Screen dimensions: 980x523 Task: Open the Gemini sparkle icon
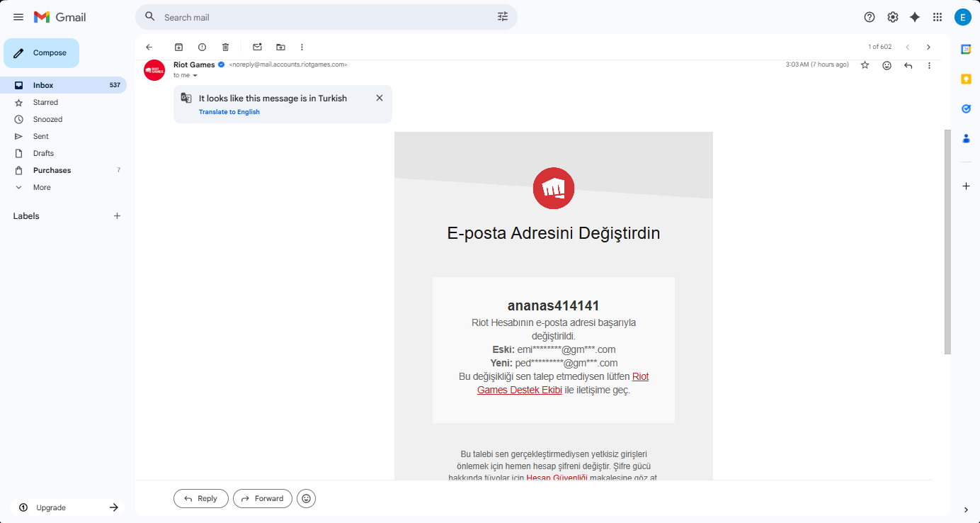click(915, 17)
